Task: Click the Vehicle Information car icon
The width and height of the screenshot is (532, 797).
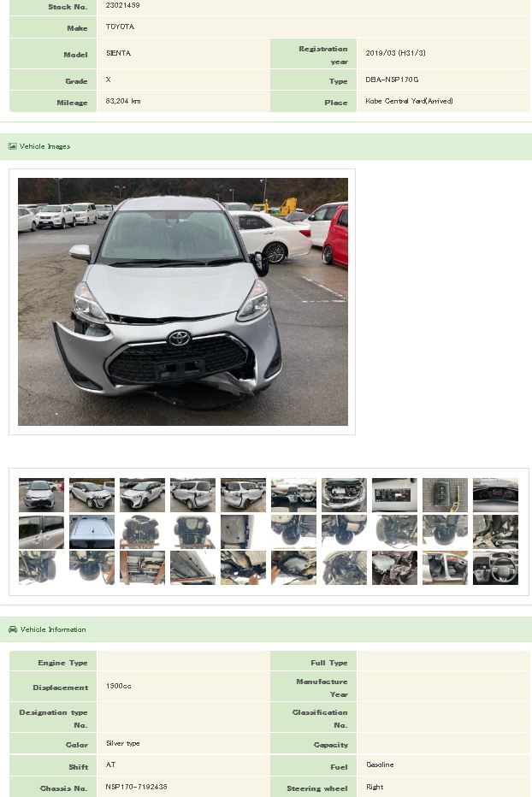Action: point(13,629)
